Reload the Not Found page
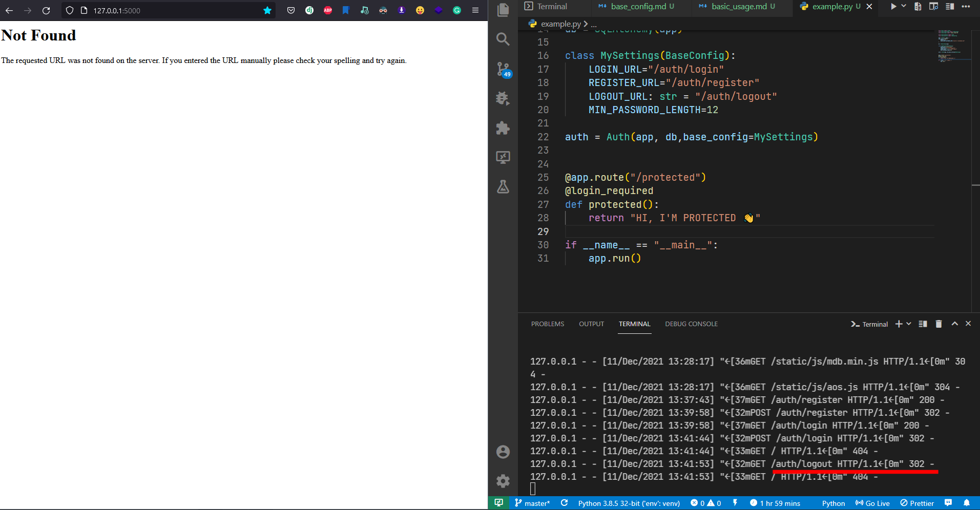This screenshot has height=510, width=980. click(x=46, y=10)
